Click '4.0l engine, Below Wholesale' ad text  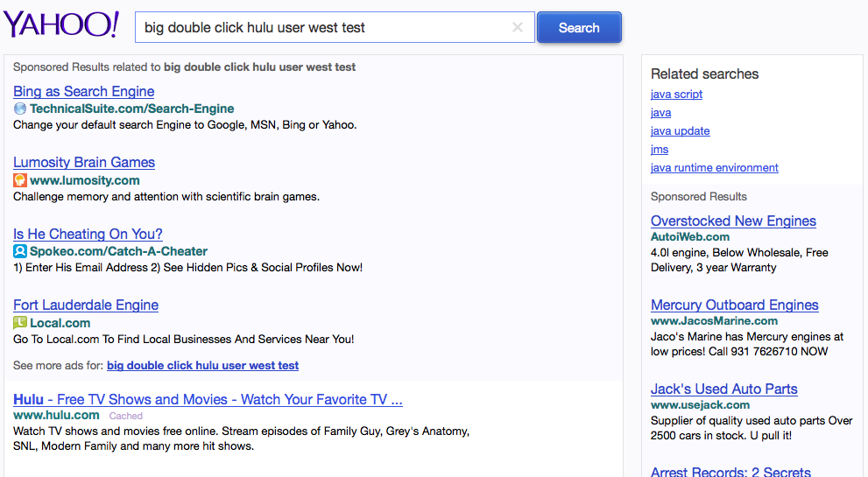coord(739,260)
